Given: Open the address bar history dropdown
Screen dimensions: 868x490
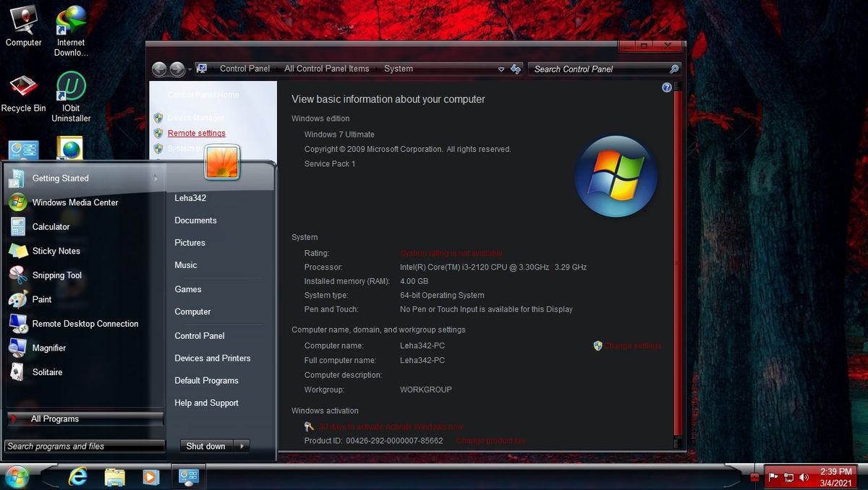Looking at the screenshot, I should [501, 69].
